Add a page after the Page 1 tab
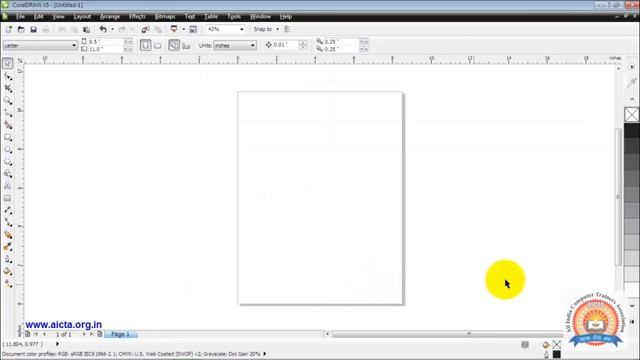 (100, 334)
